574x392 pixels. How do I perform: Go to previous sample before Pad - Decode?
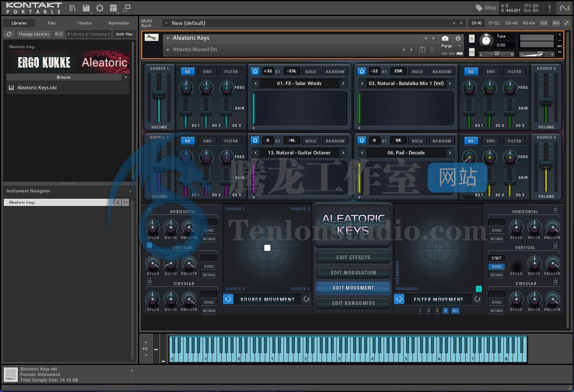362,153
